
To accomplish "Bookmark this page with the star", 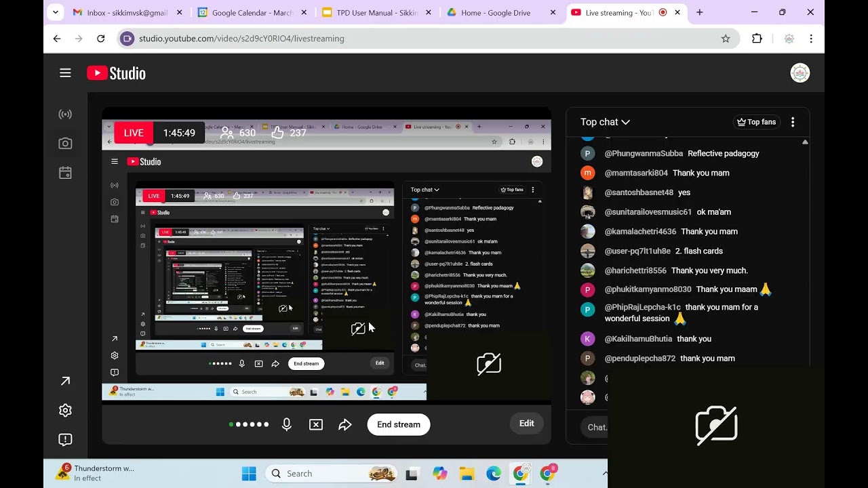I will click(726, 39).
